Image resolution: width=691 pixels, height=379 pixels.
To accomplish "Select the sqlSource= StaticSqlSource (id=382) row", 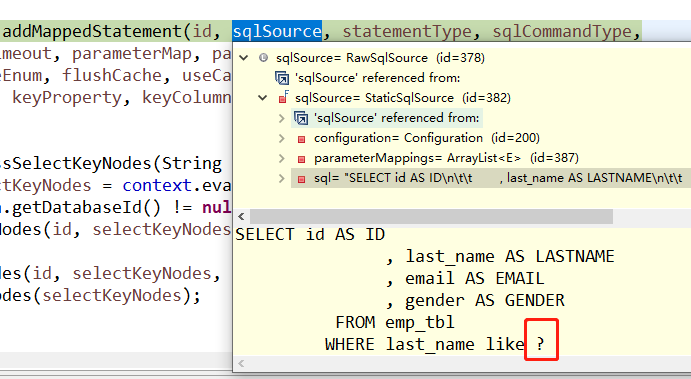I will [403, 98].
